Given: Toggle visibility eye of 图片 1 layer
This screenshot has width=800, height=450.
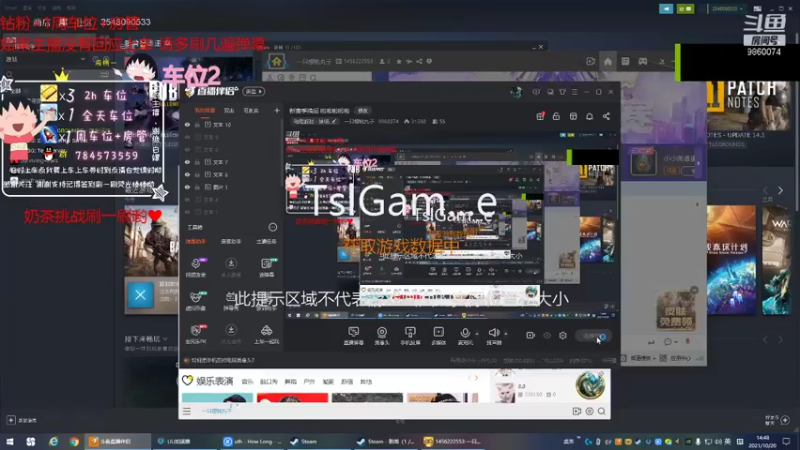Looking at the screenshot, I should (x=187, y=187).
